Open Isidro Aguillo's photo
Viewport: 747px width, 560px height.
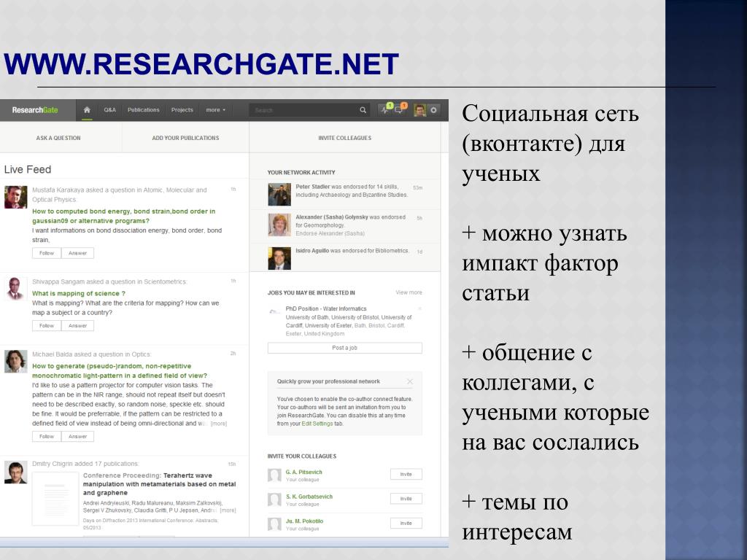coord(279,259)
